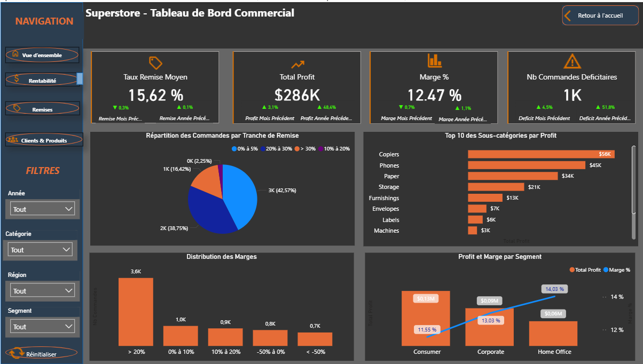Viewport: 643px width, 364px height.
Task: Open the Catégorie filter dropdown
Action: [x=40, y=250]
